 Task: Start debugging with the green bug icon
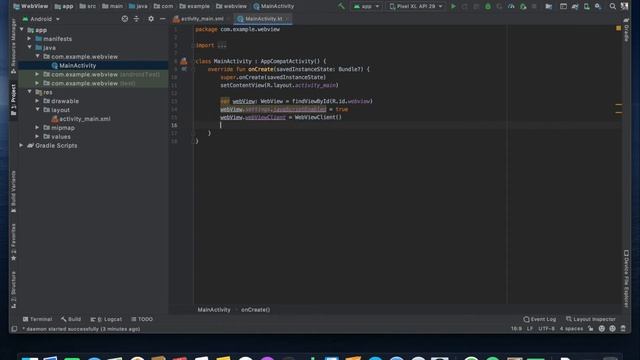click(488, 6)
